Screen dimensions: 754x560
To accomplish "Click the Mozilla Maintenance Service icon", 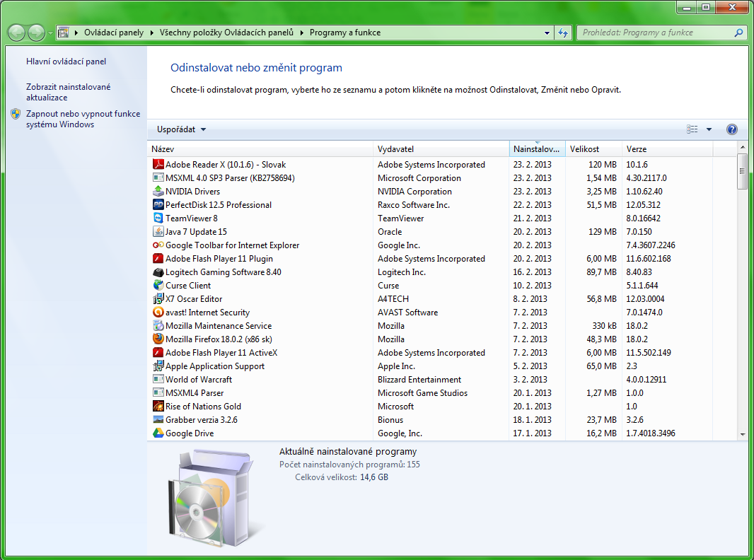I will [x=158, y=326].
